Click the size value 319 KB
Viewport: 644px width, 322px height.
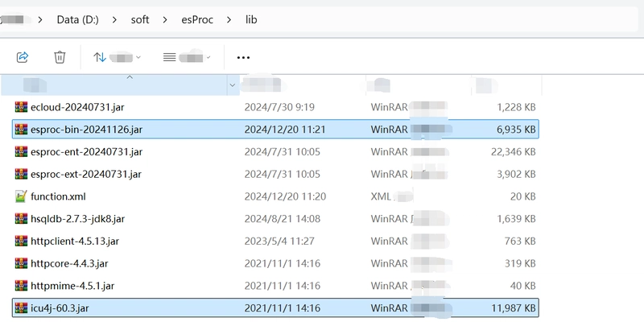click(520, 263)
